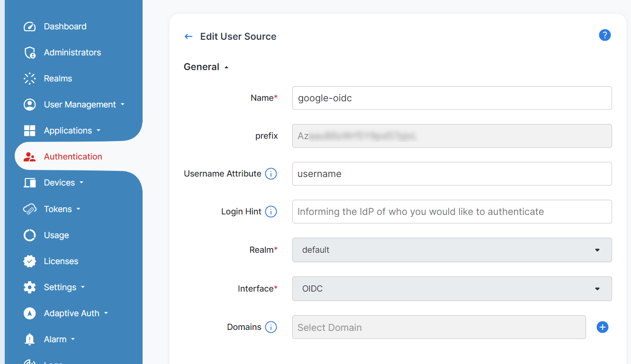Select Authentication in the sidebar

click(73, 156)
